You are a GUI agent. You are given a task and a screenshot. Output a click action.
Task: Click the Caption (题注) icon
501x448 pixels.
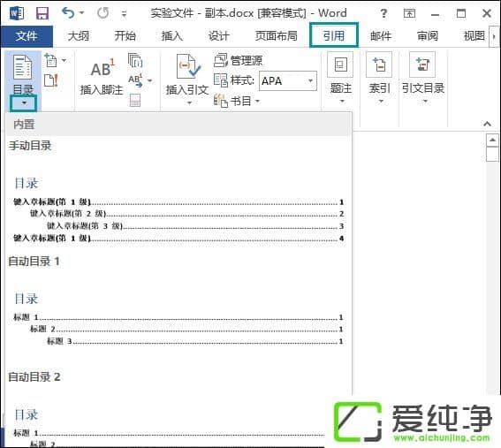[x=340, y=65]
